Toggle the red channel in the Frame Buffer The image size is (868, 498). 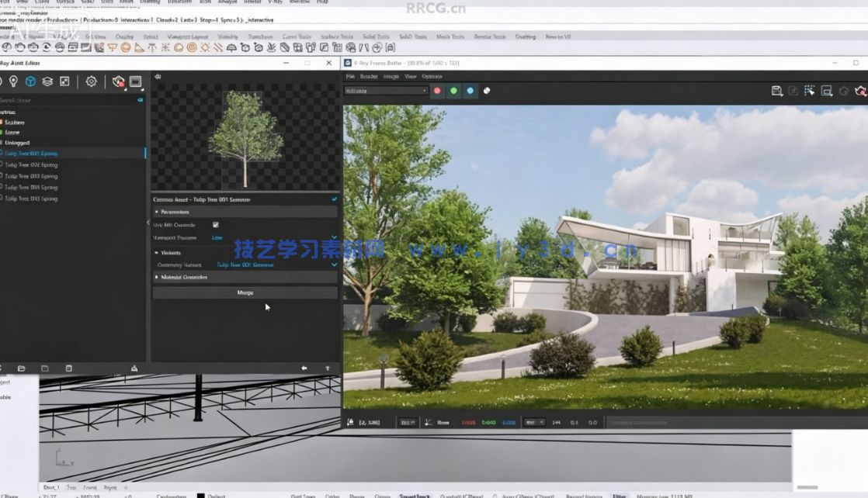[437, 91]
